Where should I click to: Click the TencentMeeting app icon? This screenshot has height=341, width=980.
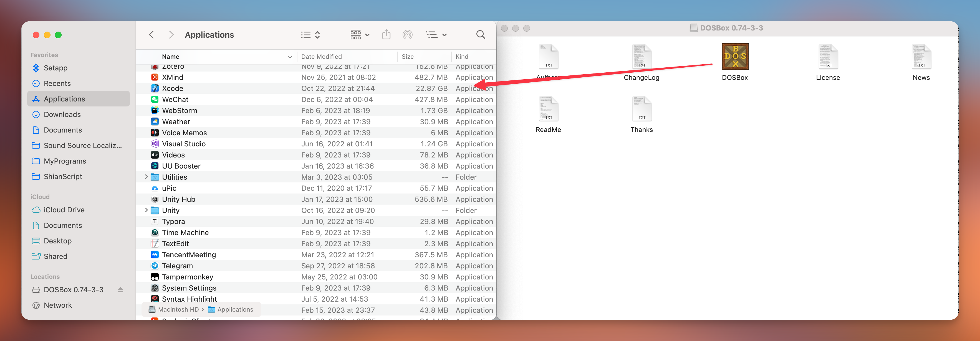pos(155,255)
